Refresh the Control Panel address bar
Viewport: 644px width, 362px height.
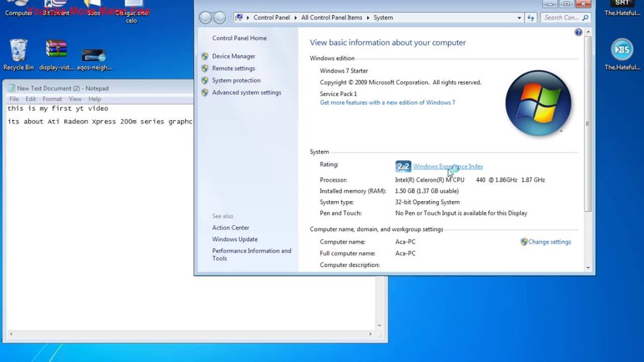click(531, 18)
